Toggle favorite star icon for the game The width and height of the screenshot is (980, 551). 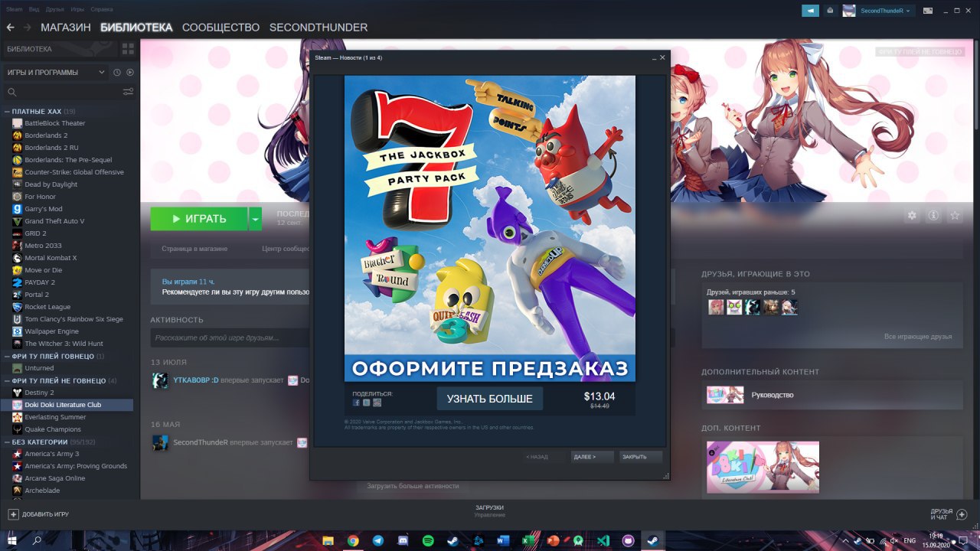(955, 216)
